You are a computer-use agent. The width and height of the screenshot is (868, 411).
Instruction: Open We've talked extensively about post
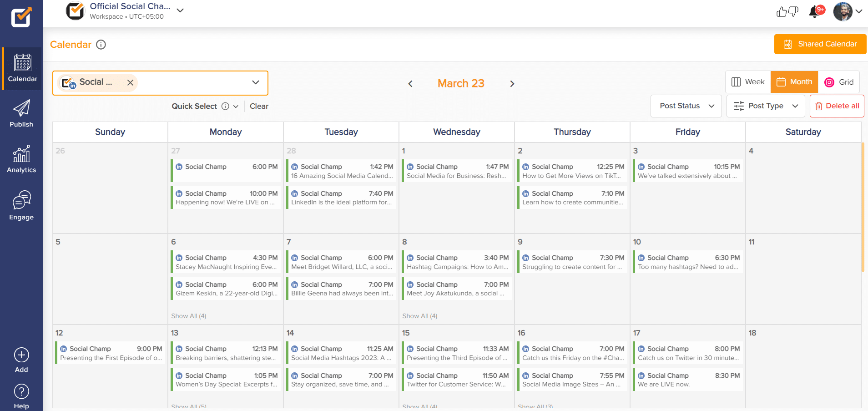(688, 171)
